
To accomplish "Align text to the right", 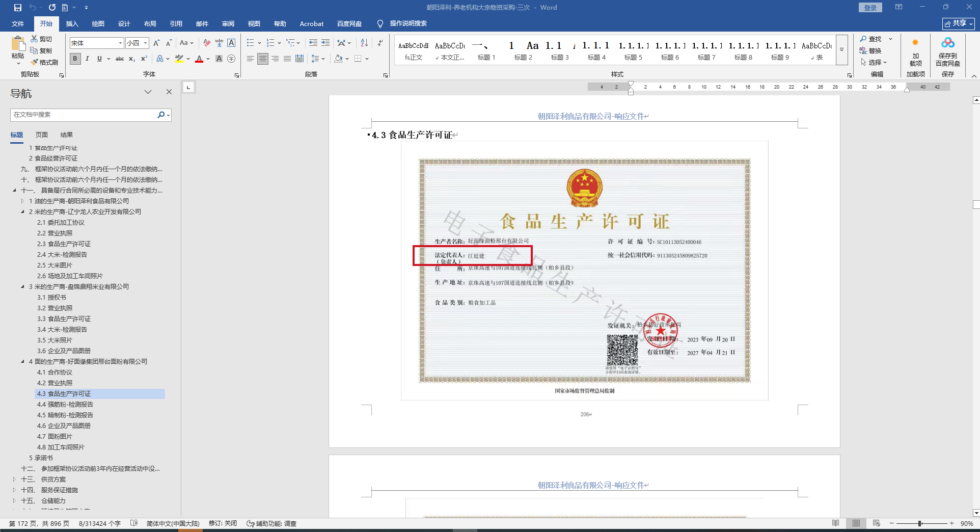I will [275, 59].
